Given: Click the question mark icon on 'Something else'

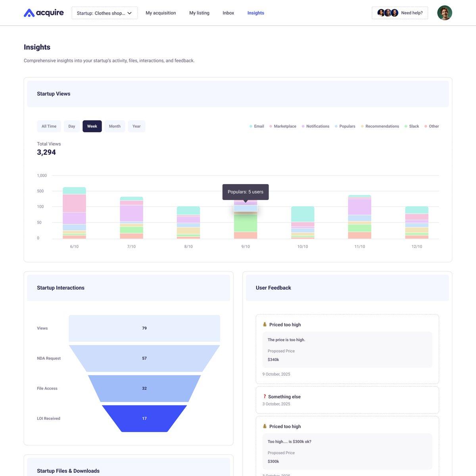Looking at the screenshot, I should [265, 396].
